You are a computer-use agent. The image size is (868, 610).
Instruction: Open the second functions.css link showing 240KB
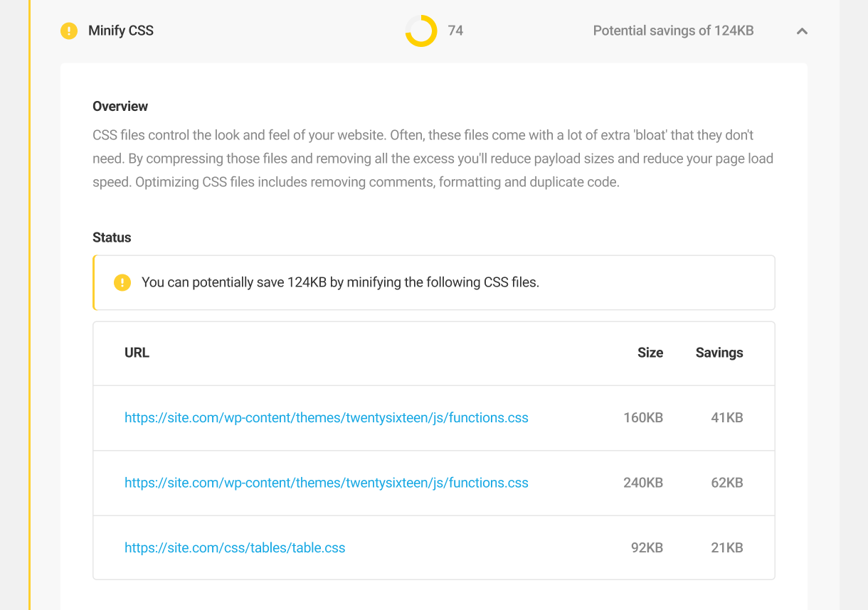[327, 483]
